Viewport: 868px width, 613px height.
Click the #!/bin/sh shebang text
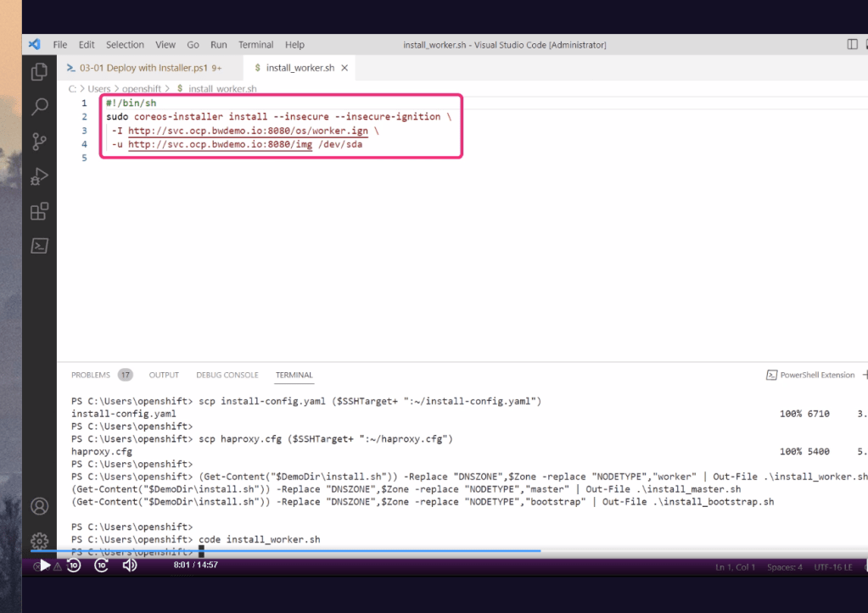pyautogui.click(x=132, y=103)
